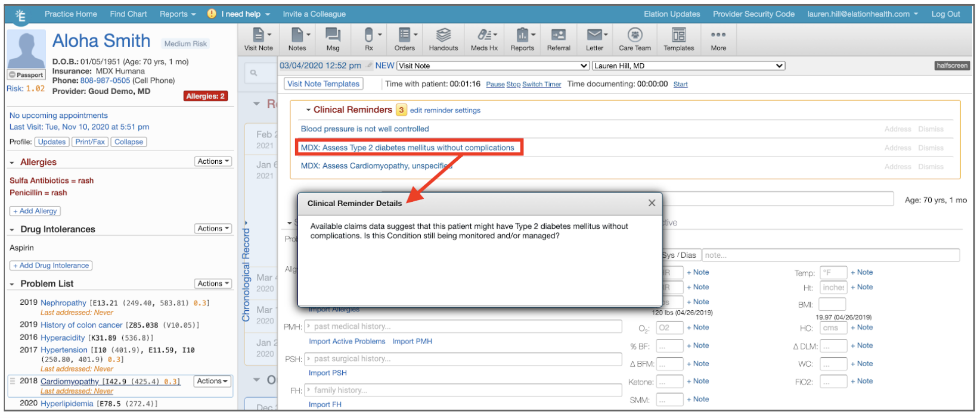
Task: Click Import Active Problems link
Action: point(347,341)
